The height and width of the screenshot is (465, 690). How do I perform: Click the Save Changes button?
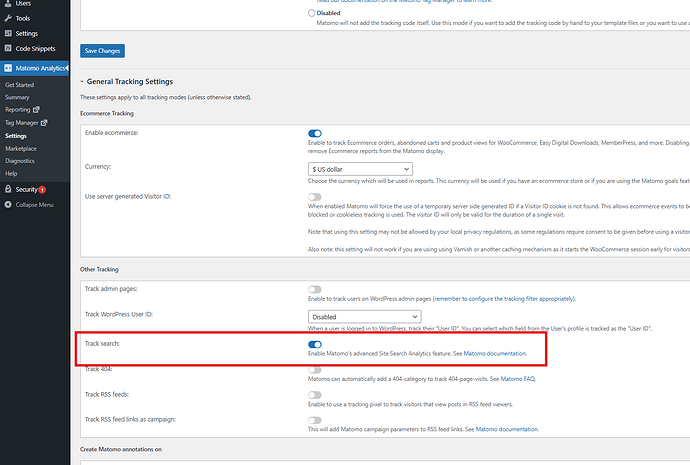(x=102, y=50)
